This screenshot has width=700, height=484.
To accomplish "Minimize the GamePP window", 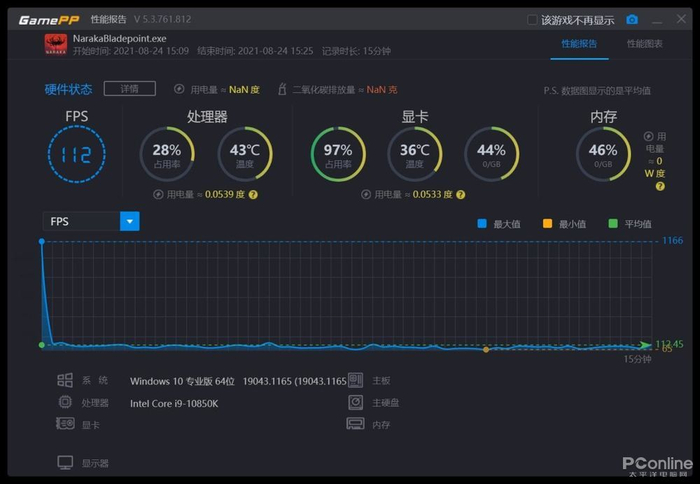I will (657, 20).
